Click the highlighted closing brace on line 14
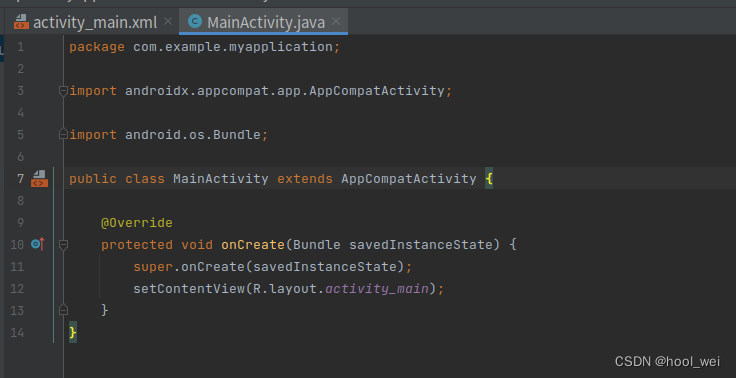736x378 pixels. [73, 332]
